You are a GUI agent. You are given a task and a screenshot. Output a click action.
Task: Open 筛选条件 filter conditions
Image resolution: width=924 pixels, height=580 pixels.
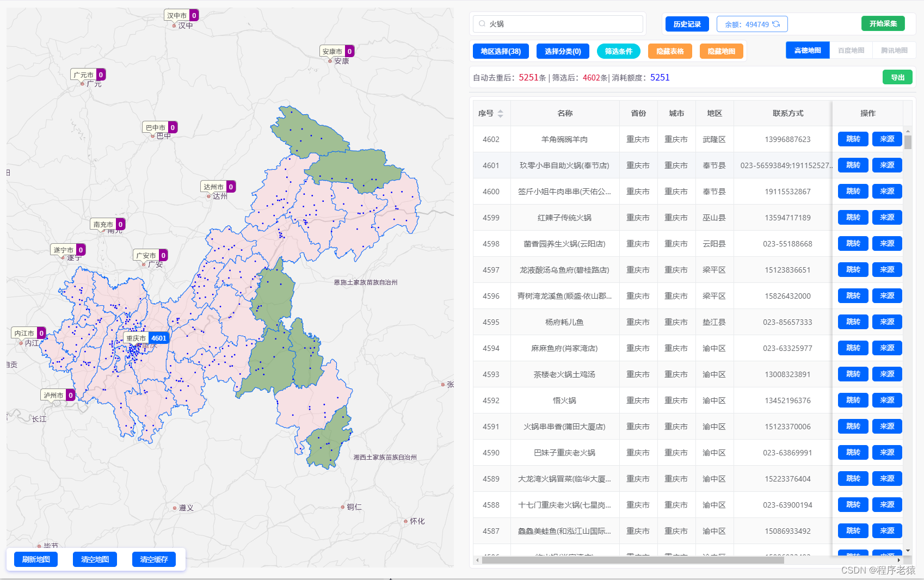tap(619, 51)
